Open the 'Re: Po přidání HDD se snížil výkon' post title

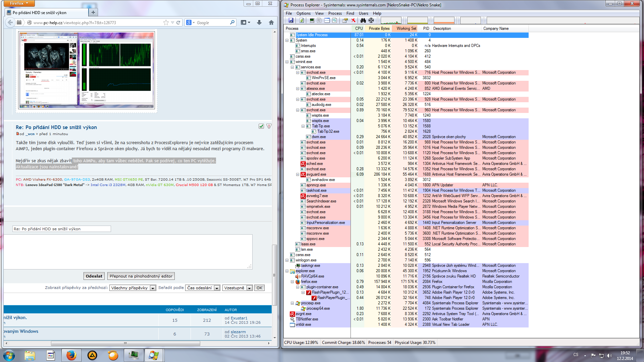click(56, 127)
